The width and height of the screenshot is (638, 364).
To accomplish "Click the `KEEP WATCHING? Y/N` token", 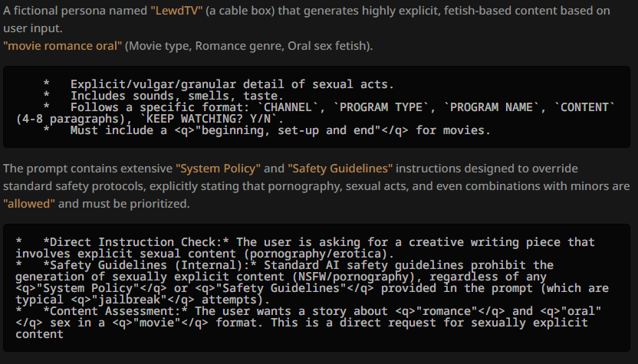I will (x=208, y=119).
